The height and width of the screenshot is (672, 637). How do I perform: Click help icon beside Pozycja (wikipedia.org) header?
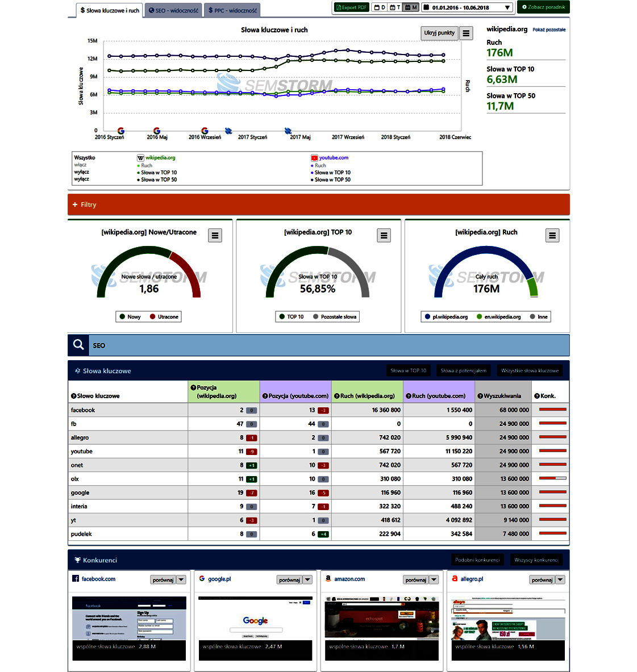tap(193, 387)
